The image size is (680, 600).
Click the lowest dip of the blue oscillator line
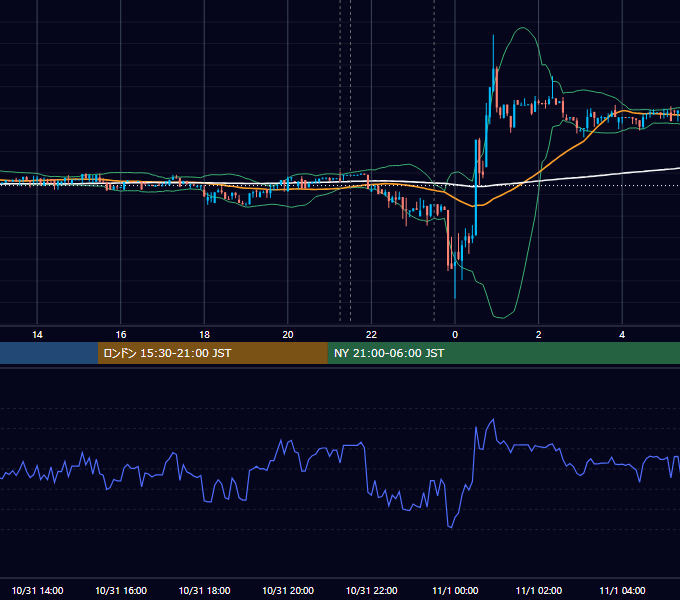pyautogui.click(x=451, y=527)
